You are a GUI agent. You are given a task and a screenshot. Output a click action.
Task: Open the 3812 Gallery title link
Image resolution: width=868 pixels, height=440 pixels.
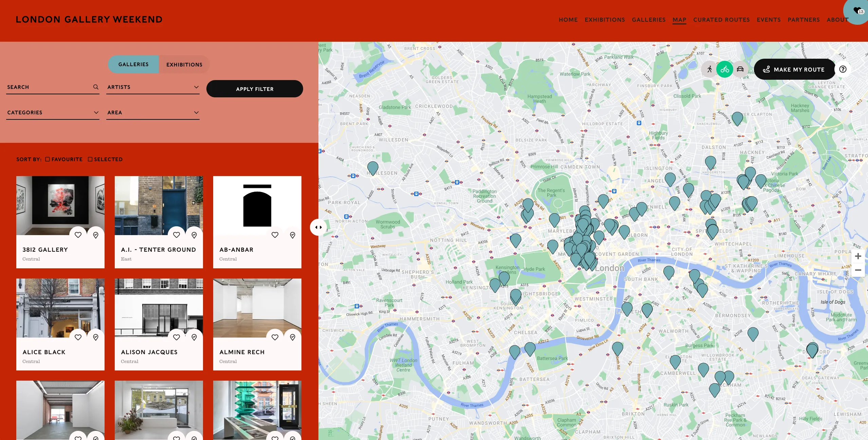[x=45, y=250]
